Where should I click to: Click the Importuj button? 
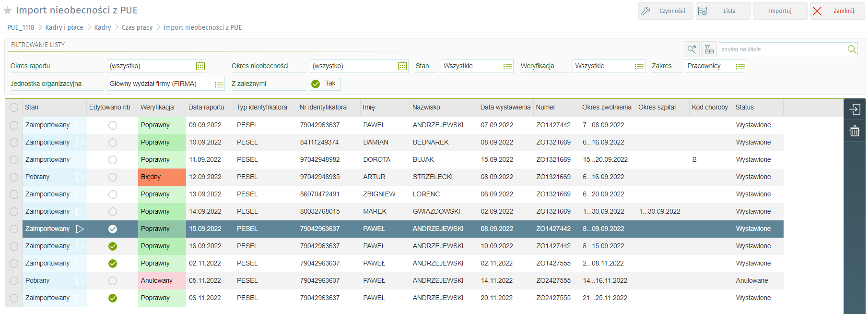point(780,11)
